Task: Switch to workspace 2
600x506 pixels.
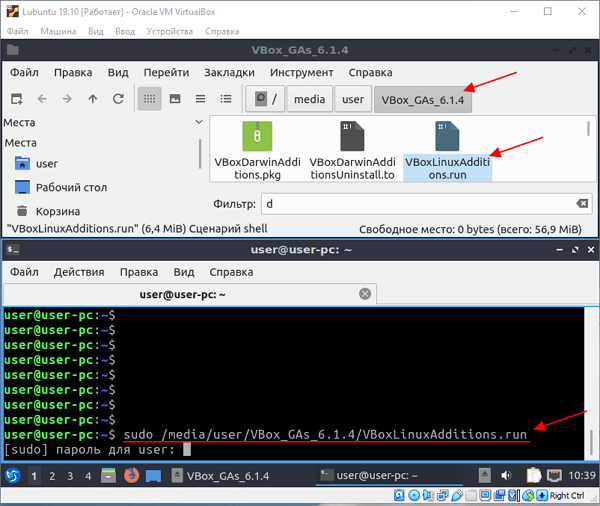Action: click(52, 476)
